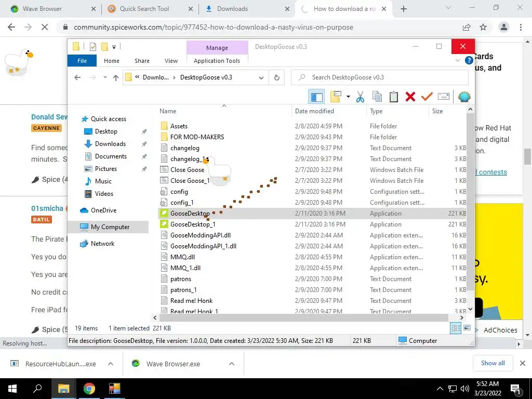Select the FOR MOD-MAKERS folder
The image size is (532, 399).
197,137
